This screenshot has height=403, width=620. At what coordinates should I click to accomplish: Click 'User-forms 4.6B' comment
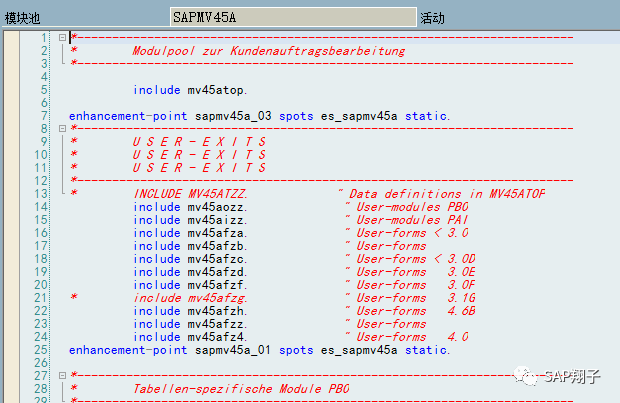[416, 311]
